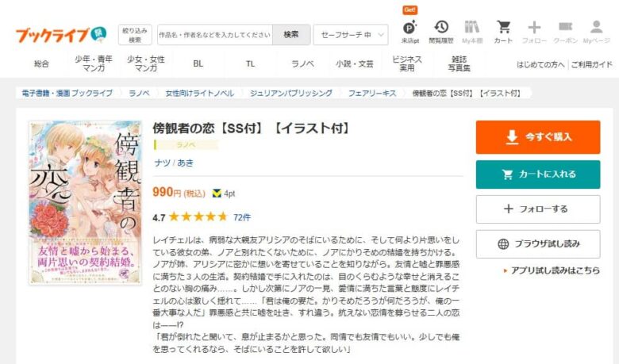Image resolution: width=619 pixels, height=364 pixels.
Task: Open the My本棚 bookshelf icon
Action: point(472,32)
